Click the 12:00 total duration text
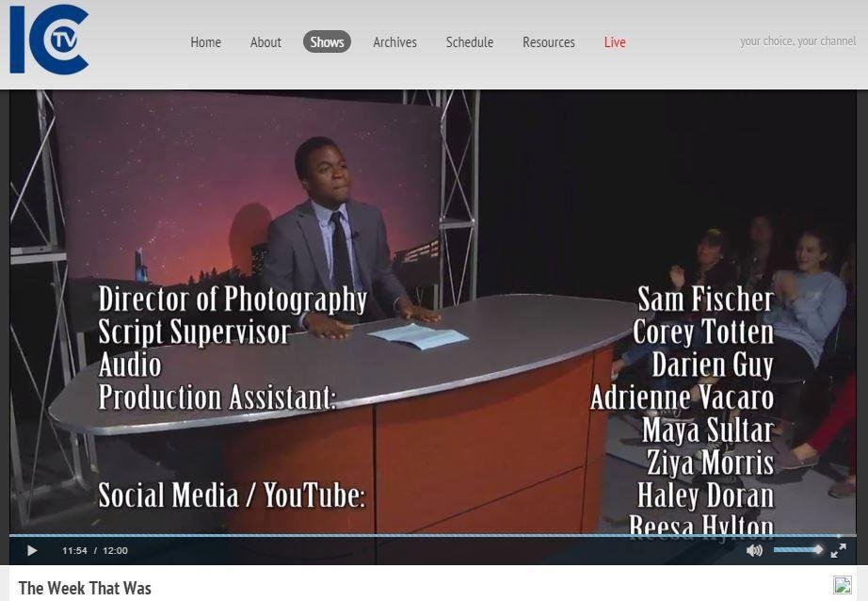868x601 pixels. 115,550
